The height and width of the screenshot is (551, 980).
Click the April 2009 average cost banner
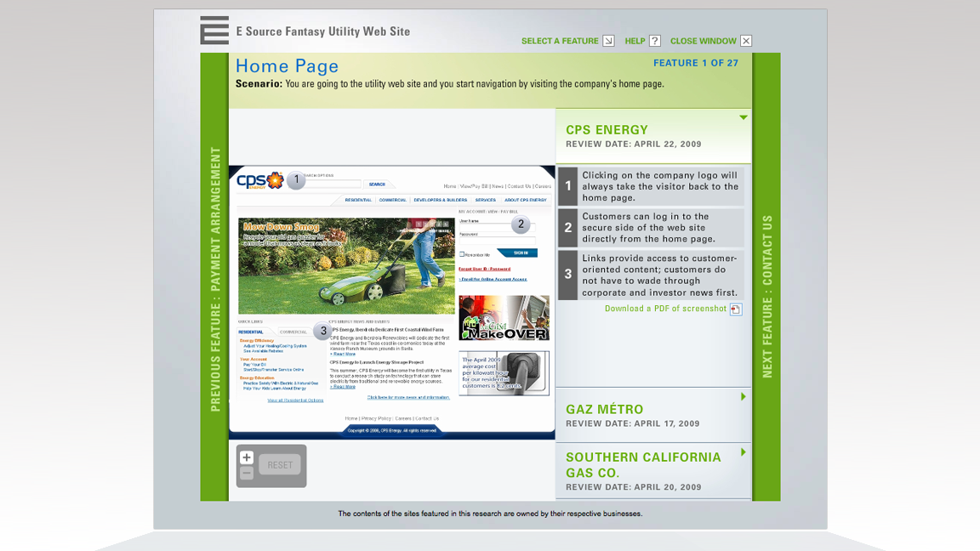pos(504,373)
